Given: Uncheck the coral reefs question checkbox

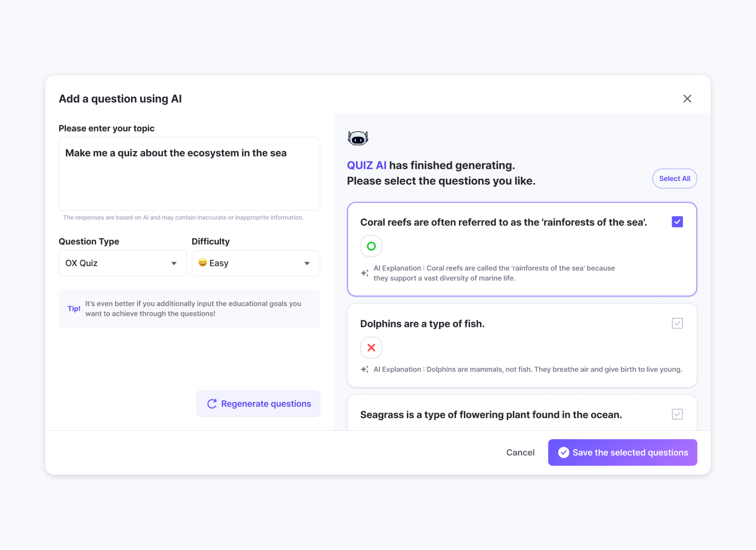Looking at the screenshot, I should point(677,222).
